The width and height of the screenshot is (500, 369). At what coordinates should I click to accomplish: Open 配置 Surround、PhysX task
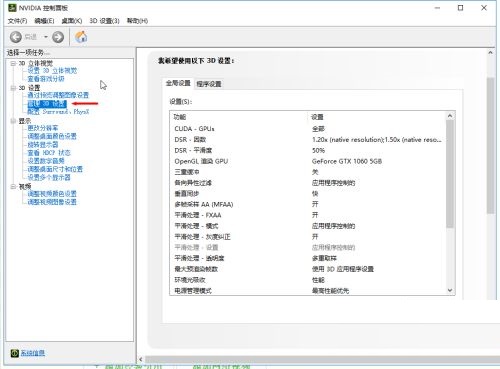58,112
